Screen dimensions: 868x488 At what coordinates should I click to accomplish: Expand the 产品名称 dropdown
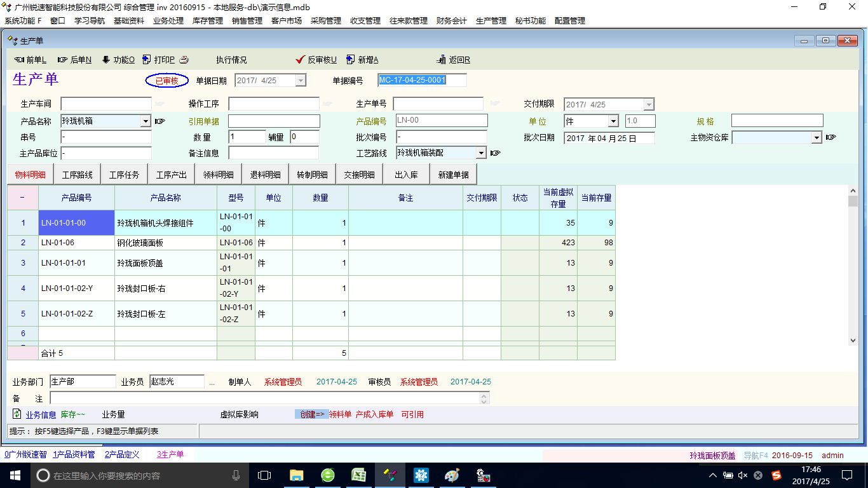tap(146, 121)
